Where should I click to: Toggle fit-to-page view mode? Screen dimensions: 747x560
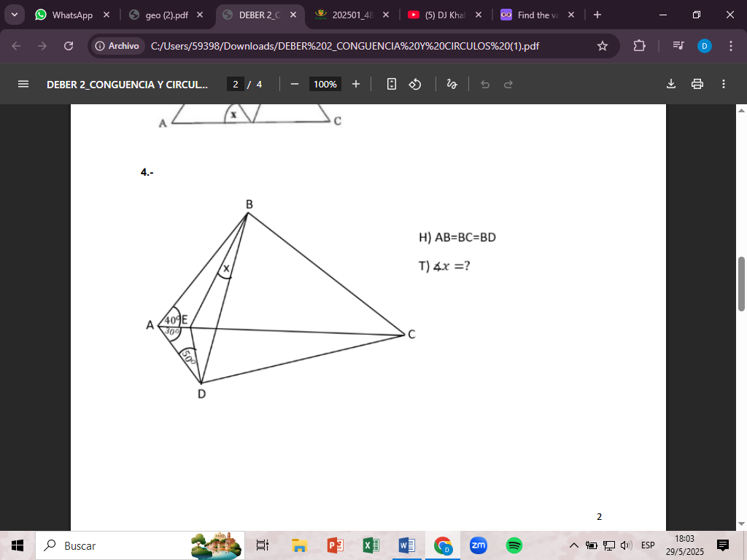(392, 84)
